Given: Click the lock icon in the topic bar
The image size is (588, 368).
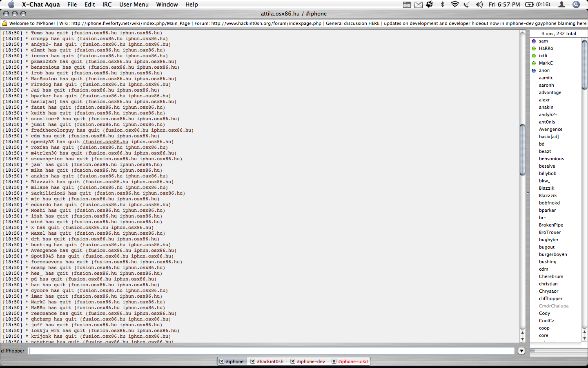Looking at the screenshot, I should (5, 23).
